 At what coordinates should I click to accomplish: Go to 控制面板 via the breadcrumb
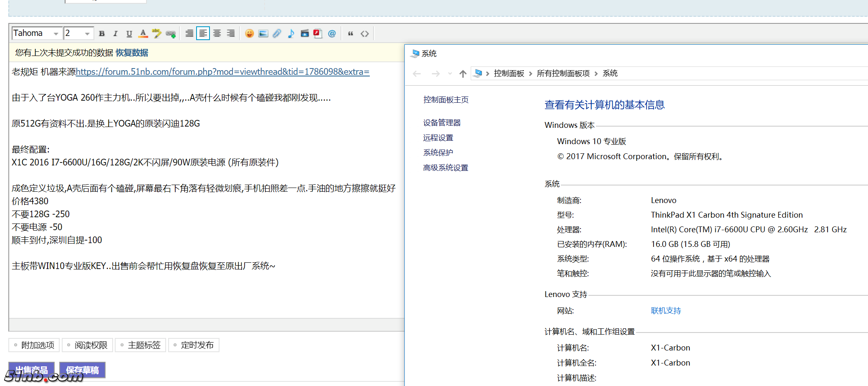click(x=509, y=73)
